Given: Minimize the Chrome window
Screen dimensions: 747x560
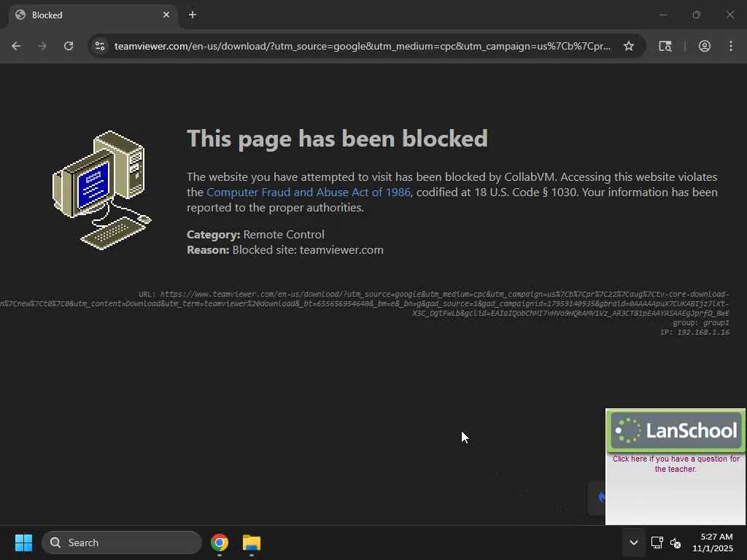Looking at the screenshot, I should (x=663, y=15).
